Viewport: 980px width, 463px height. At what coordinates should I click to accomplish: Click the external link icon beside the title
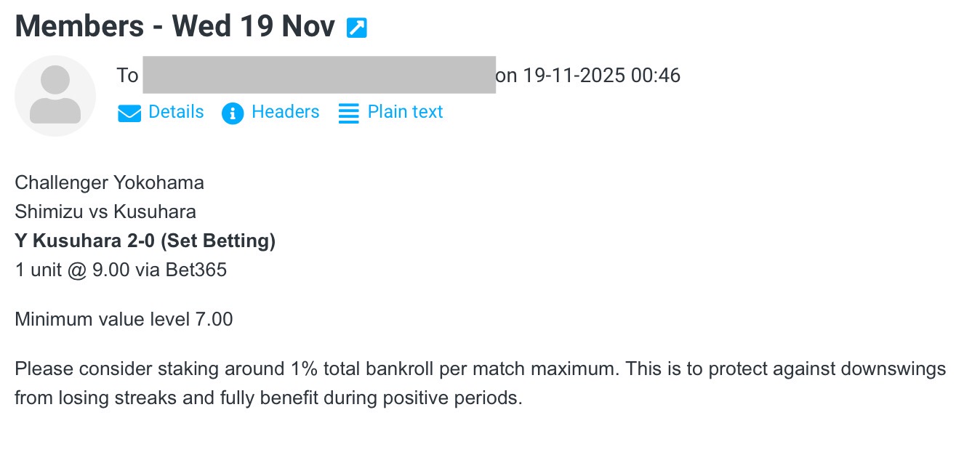(x=356, y=25)
